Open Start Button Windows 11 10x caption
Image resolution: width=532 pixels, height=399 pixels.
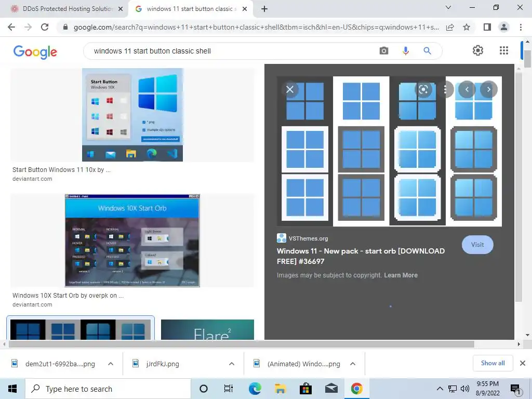[x=61, y=170]
